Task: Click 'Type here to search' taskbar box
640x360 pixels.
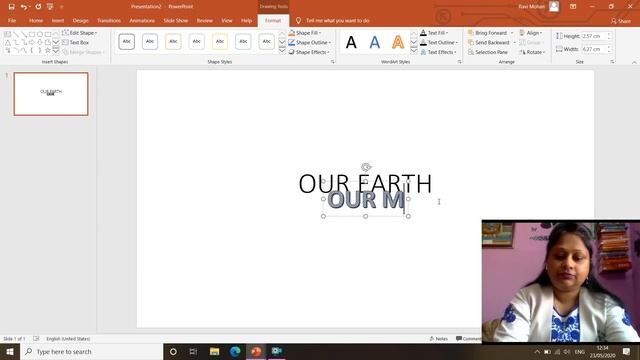Action: coord(91,351)
